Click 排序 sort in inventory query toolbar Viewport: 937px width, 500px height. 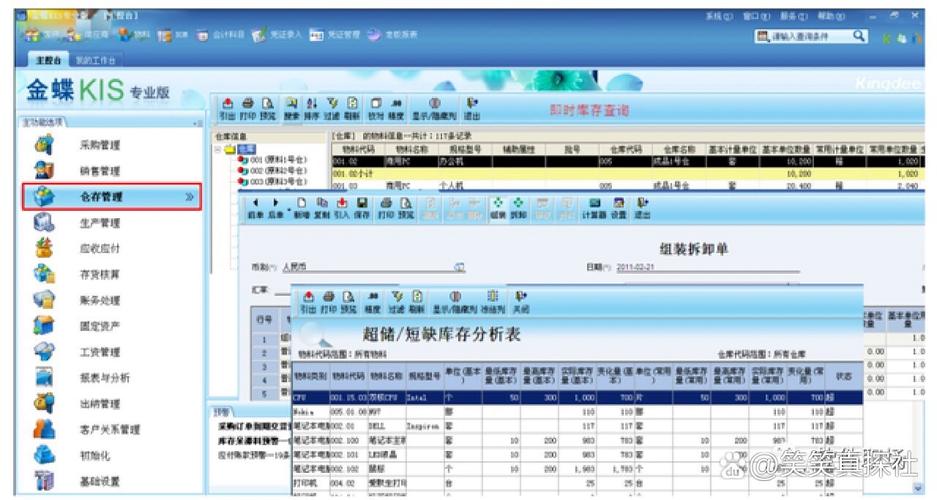(x=312, y=109)
